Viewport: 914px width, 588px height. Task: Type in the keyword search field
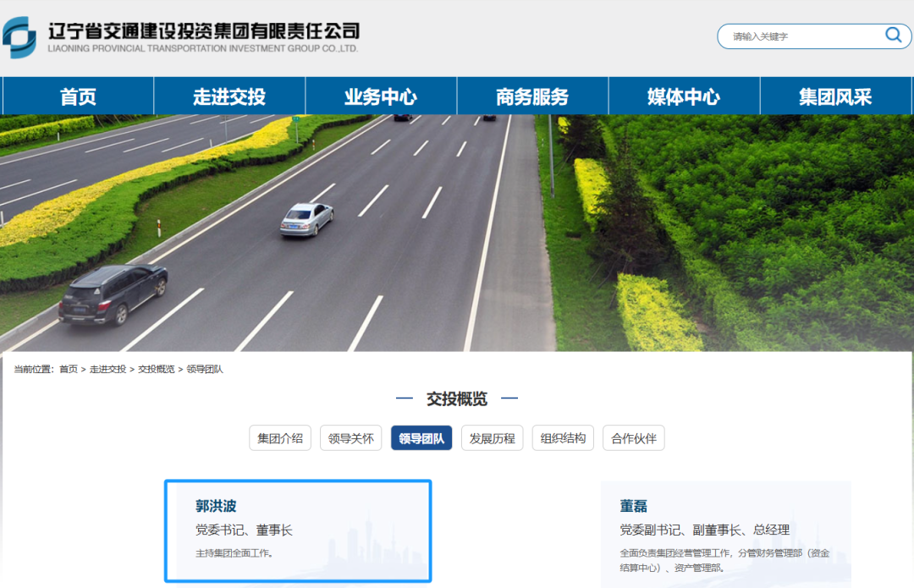(800, 36)
